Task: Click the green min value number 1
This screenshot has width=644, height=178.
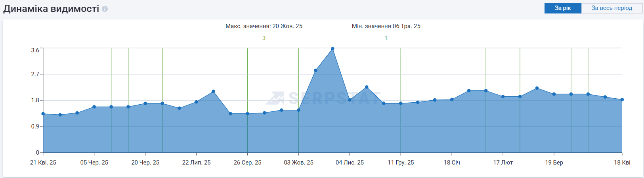Action: point(386,38)
